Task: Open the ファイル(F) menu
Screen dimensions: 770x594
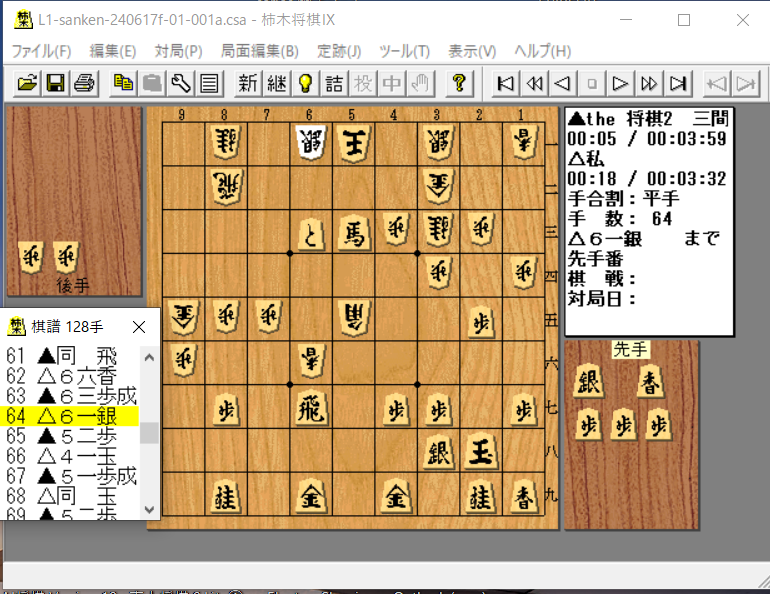Action: click(x=41, y=51)
